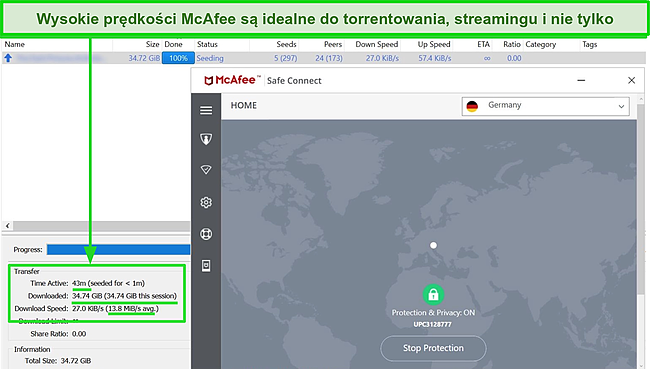
Task: Minimize the McAfee Safe Connect window
Action: (581, 80)
